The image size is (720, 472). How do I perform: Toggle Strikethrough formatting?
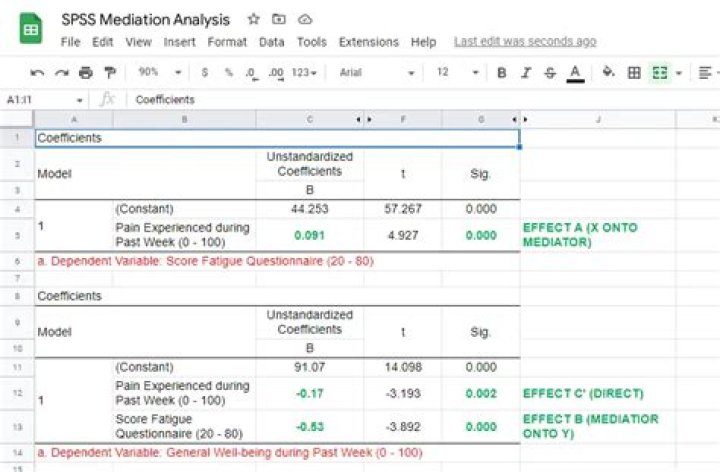click(550, 73)
